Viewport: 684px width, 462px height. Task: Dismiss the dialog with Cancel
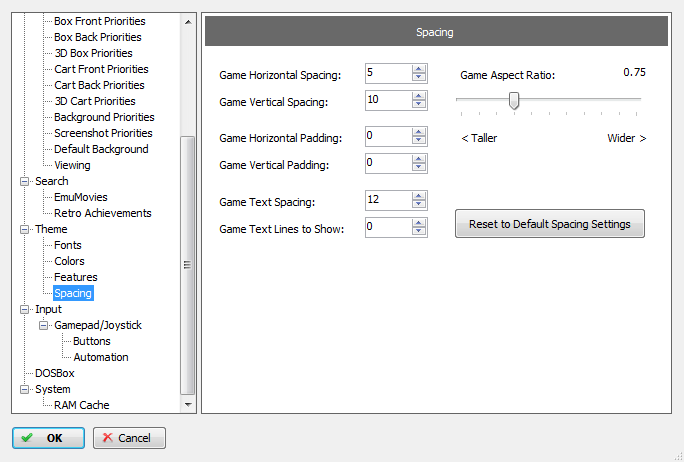click(x=129, y=438)
